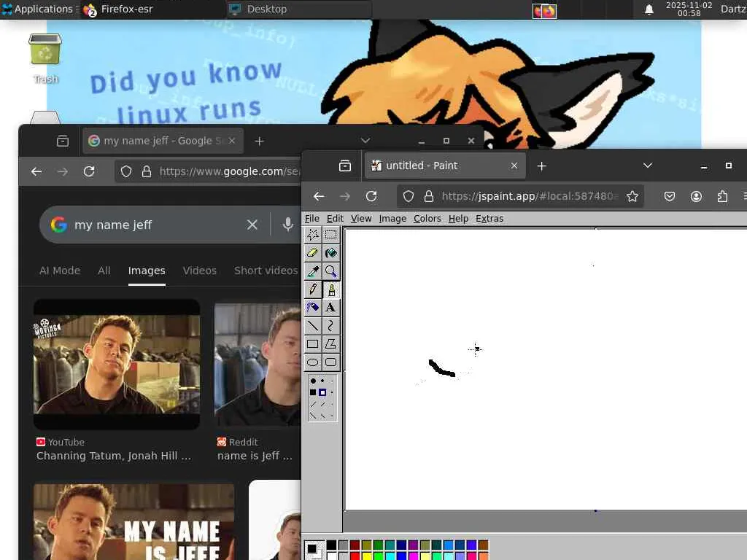
Task: Start voice search with the microphone icon
Action: tap(287, 225)
